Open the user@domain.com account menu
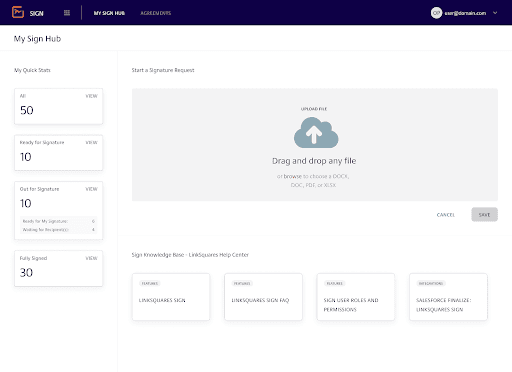Screen dimensions: 512x372 point(465,13)
